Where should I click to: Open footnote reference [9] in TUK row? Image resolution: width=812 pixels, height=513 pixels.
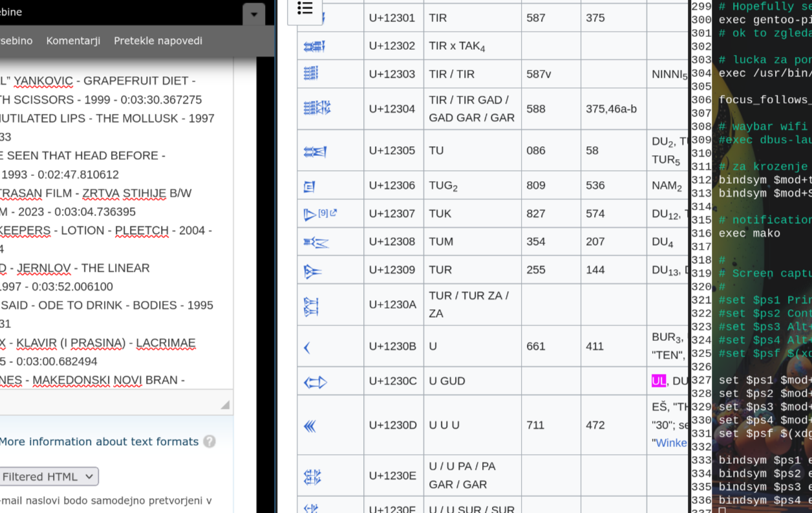click(x=323, y=213)
